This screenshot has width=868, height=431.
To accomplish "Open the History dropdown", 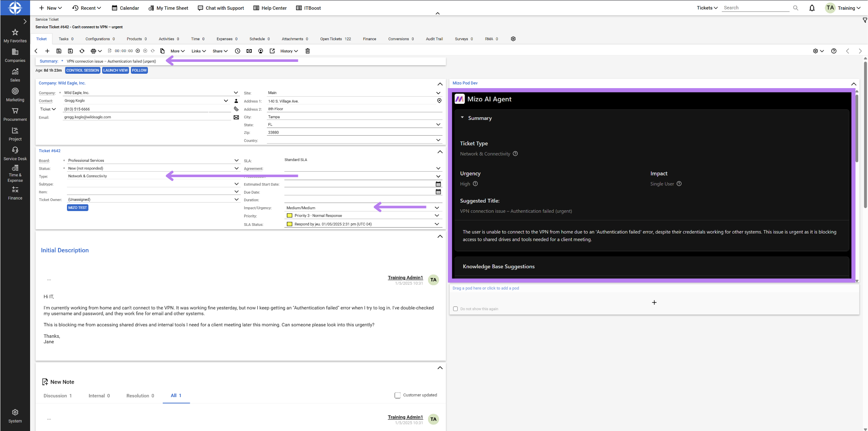I will click(289, 51).
